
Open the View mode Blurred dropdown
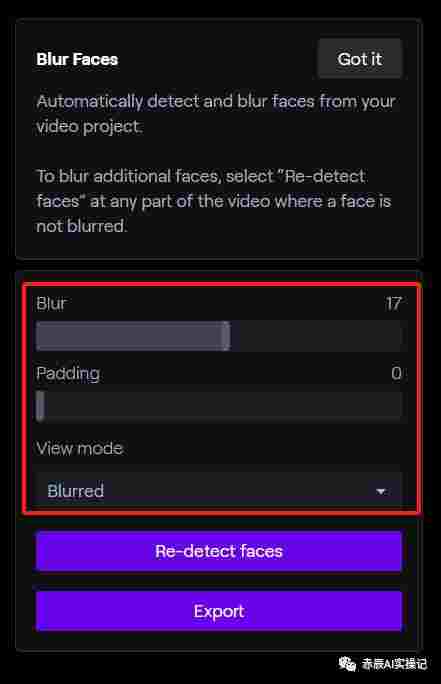click(219, 490)
